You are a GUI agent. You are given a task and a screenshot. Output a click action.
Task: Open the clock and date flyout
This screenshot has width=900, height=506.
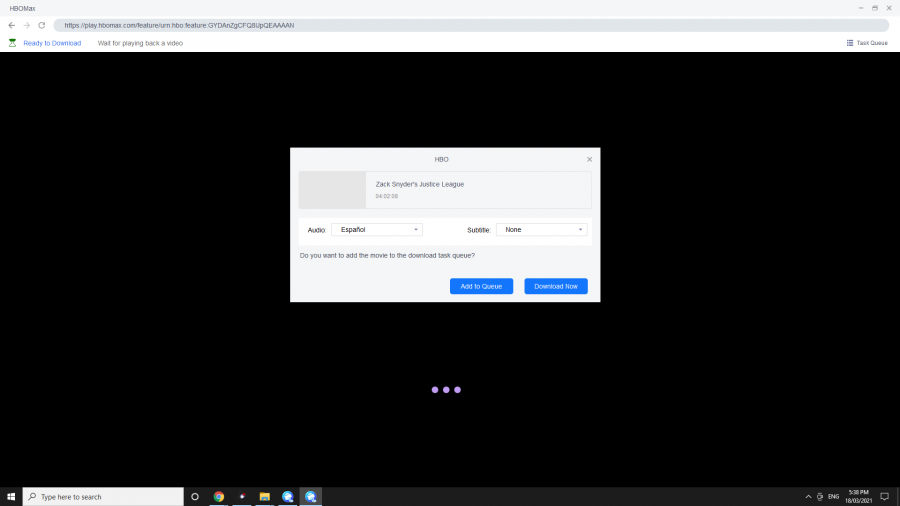[858, 497]
